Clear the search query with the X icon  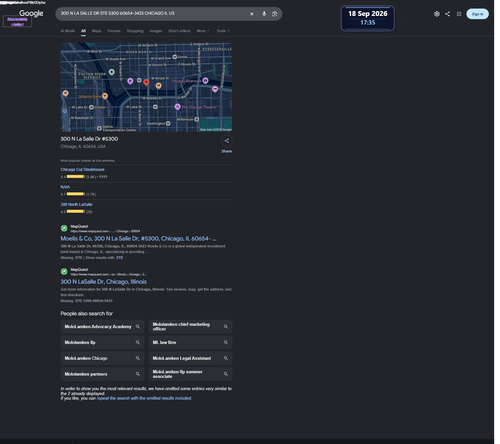[x=252, y=14]
